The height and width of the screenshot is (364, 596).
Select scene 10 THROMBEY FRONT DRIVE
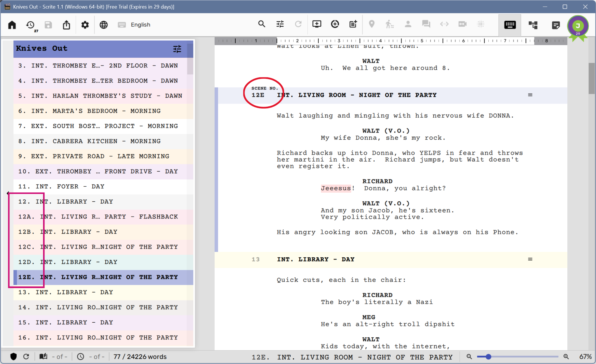tap(100, 171)
